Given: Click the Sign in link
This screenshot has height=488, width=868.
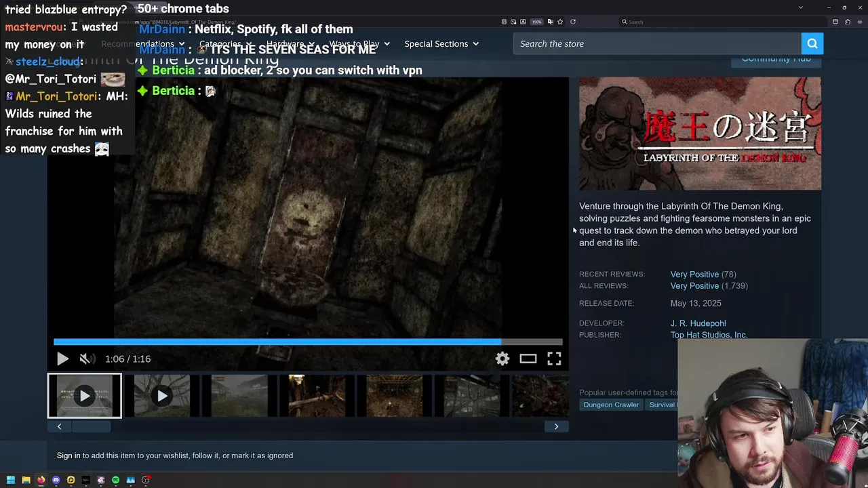Looking at the screenshot, I should pos(68,455).
